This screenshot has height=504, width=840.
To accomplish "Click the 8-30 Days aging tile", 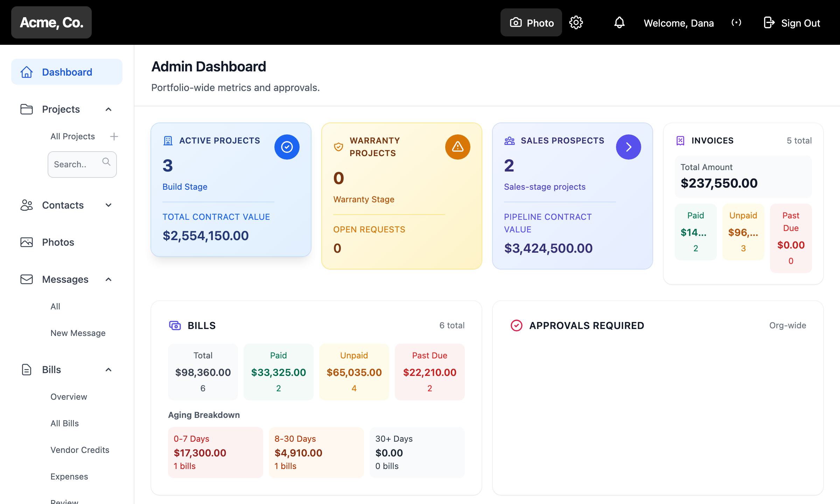I will click(x=316, y=453).
